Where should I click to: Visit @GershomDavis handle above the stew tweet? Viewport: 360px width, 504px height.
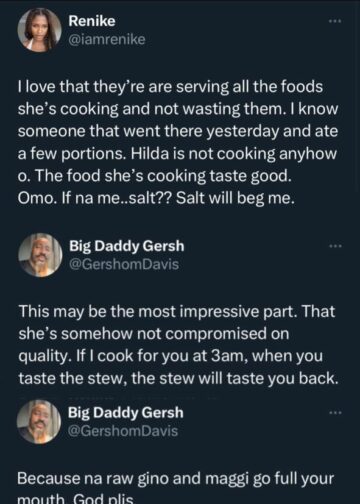coord(124,264)
